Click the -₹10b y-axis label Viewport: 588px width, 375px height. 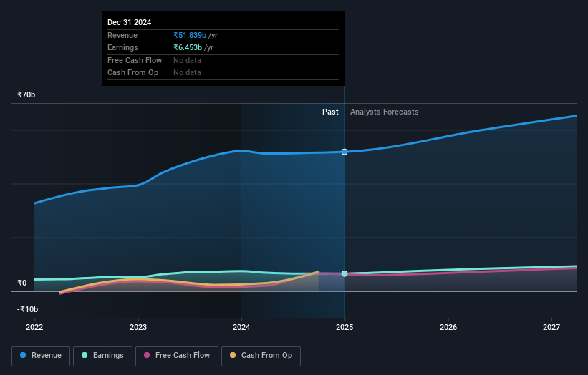(x=28, y=309)
